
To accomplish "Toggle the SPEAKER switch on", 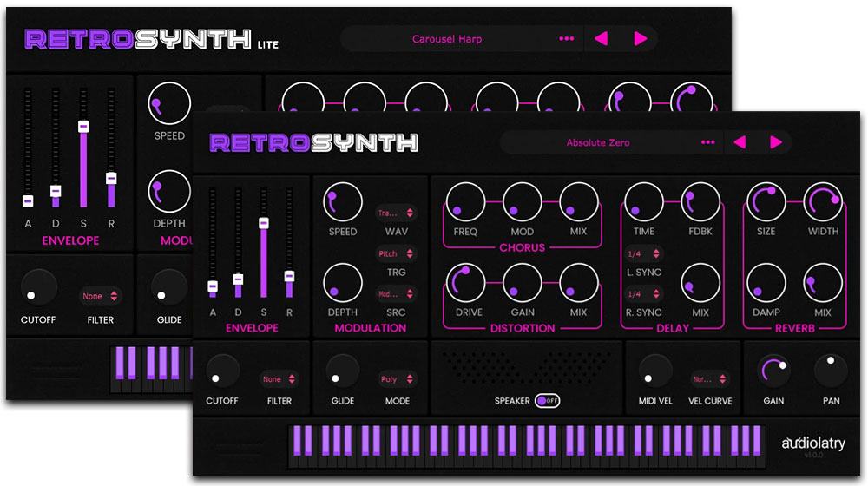I will click(x=547, y=400).
